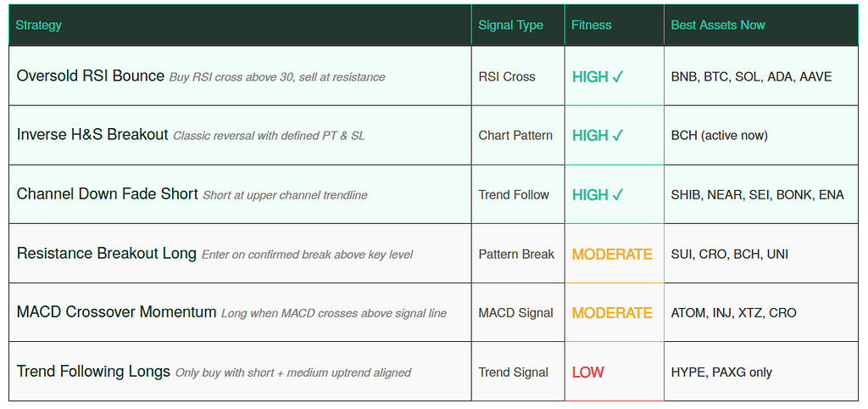Click the MODERATE fitness label for MACD Crossover Momentum

point(612,312)
